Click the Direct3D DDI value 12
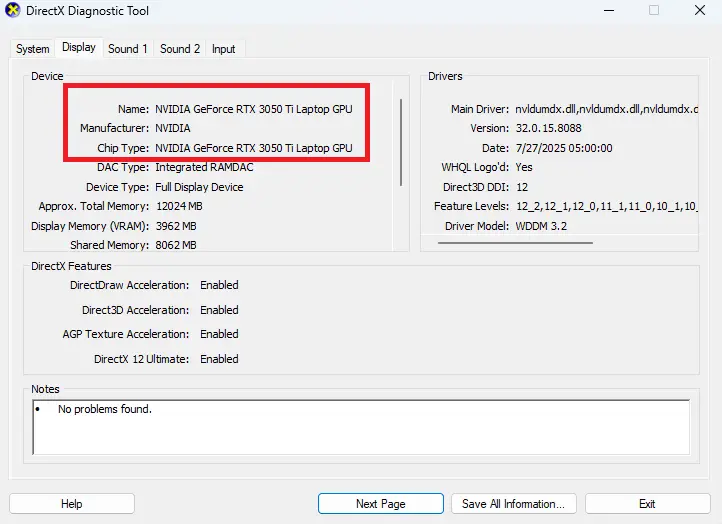The height and width of the screenshot is (524, 722). (x=522, y=187)
